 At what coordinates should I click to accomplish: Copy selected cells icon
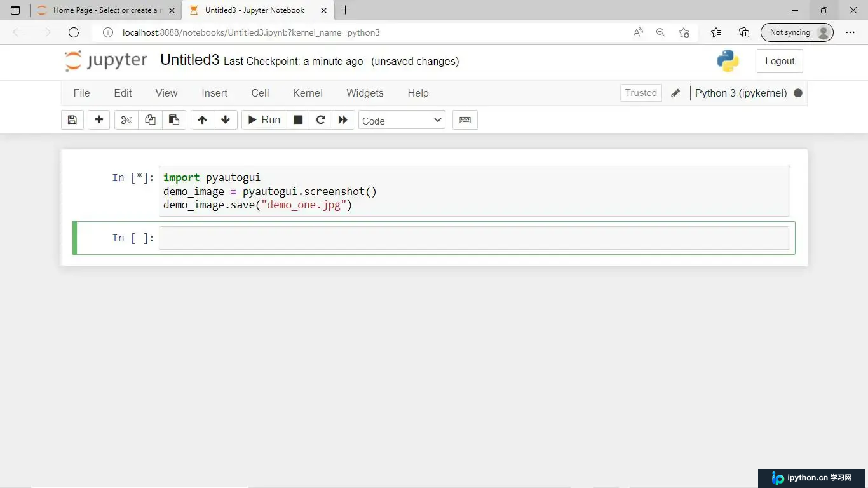(x=150, y=120)
